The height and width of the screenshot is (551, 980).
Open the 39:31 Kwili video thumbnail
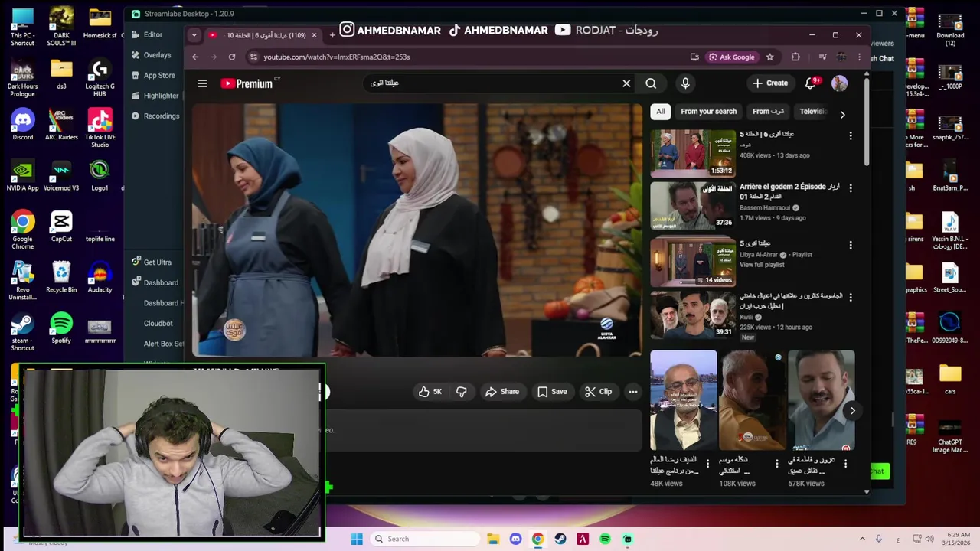[x=693, y=314]
